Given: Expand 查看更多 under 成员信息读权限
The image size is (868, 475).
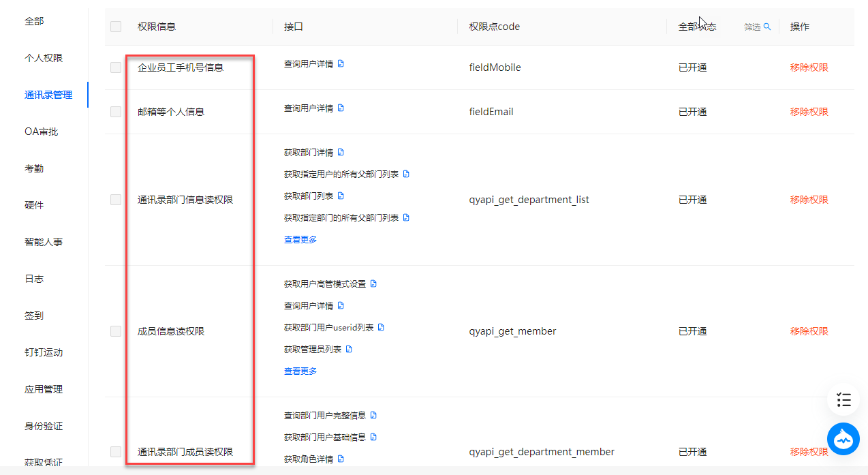Looking at the screenshot, I should 300,371.
